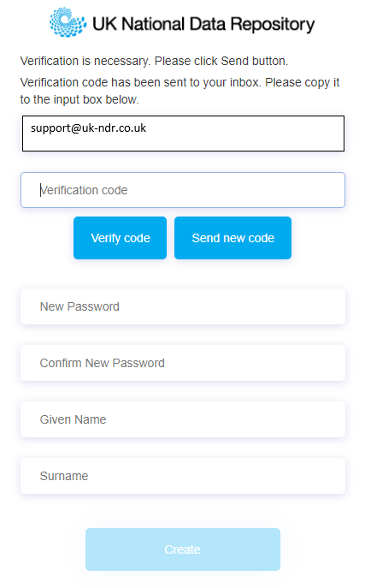The height and width of the screenshot is (588, 365).
Task: Click the blinking cursor in Verification code box
Action: [40, 190]
